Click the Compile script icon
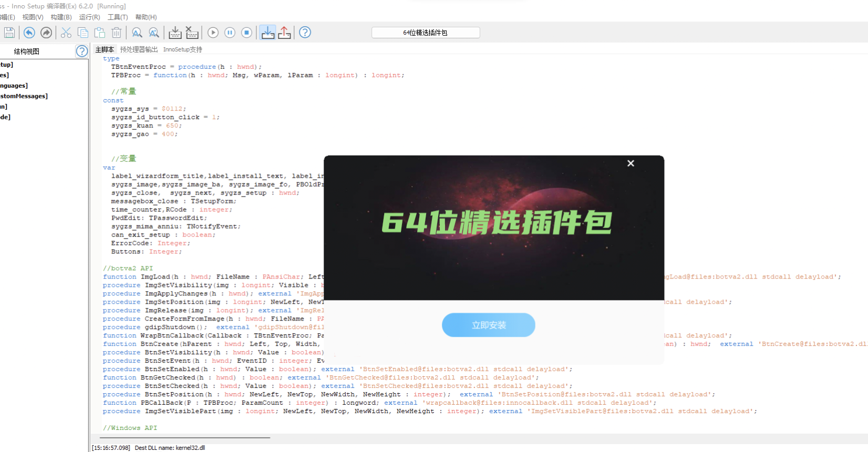Screen dimensions: 868x452 pyautogui.click(x=175, y=33)
